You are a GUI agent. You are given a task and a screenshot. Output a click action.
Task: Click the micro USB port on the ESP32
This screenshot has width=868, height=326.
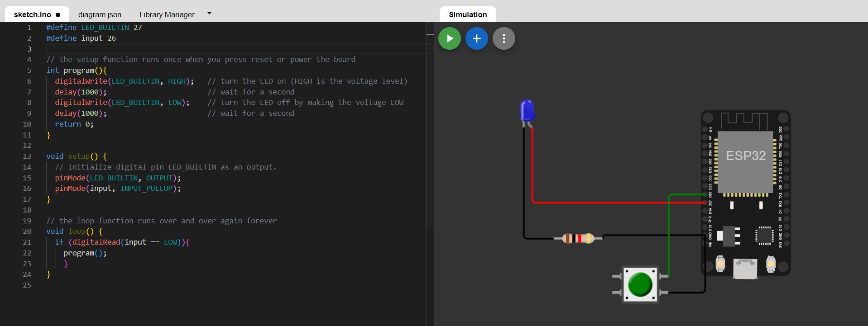(745, 268)
